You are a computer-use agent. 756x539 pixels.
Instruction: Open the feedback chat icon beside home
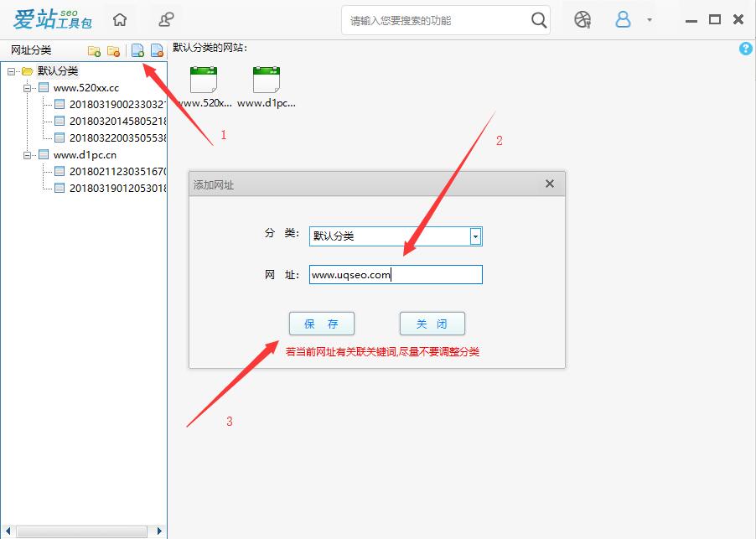[x=168, y=19]
